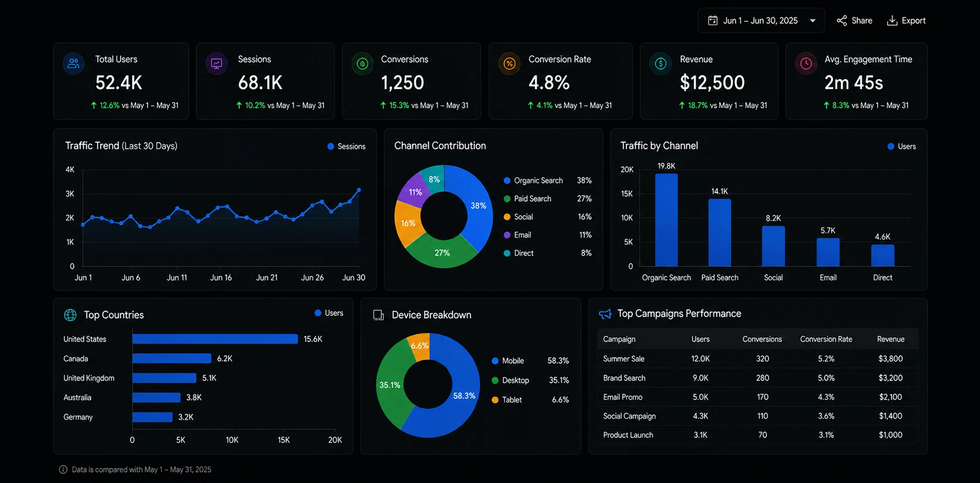The height and width of the screenshot is (483, 980).
Task: Click the $3,800 revenue cell
Action: pyautogui.click(x=890, y=359)
